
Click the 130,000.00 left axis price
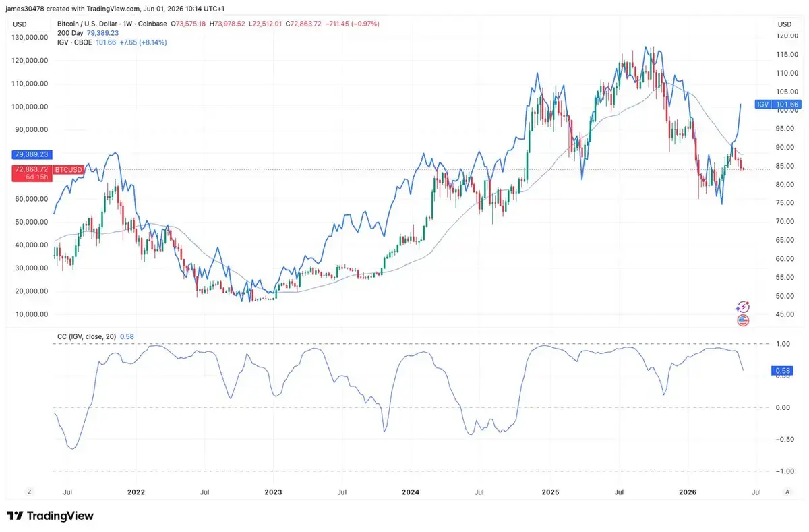[x=30, y=38]
